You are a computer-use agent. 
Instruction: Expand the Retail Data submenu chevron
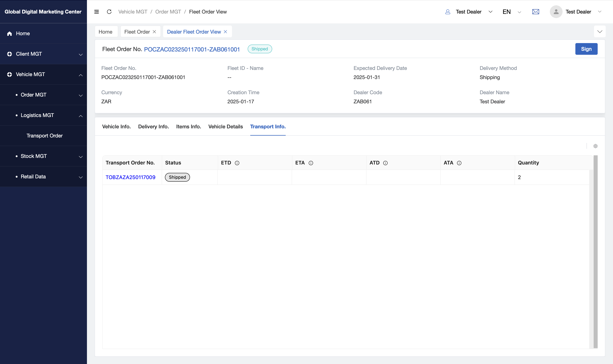click(x=81, y=177)
